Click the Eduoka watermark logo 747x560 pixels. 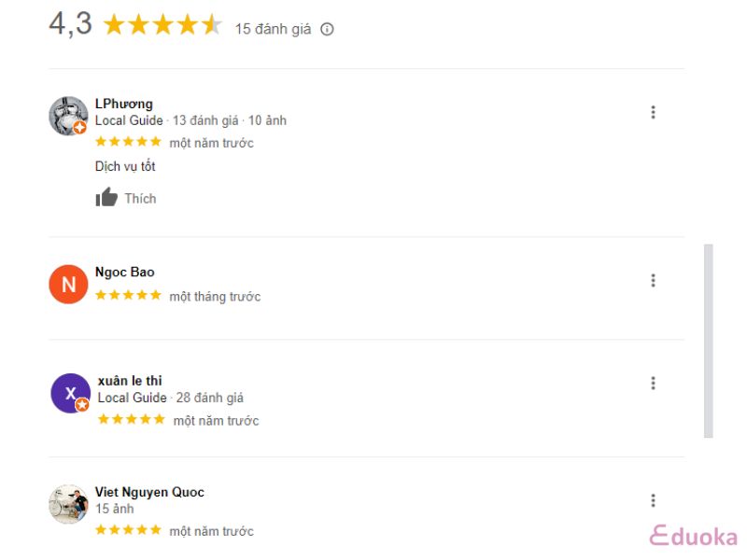pos(694,536)
